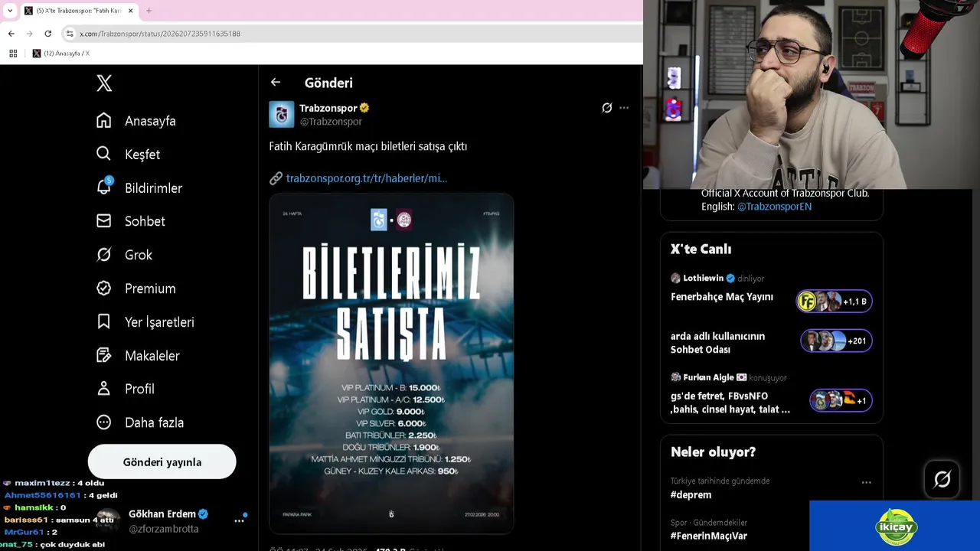Screen dimensions: 980x551
Task: Open Gökhan Erdem account menu dots
Action: pyautogui.click(x=239, y=520)
